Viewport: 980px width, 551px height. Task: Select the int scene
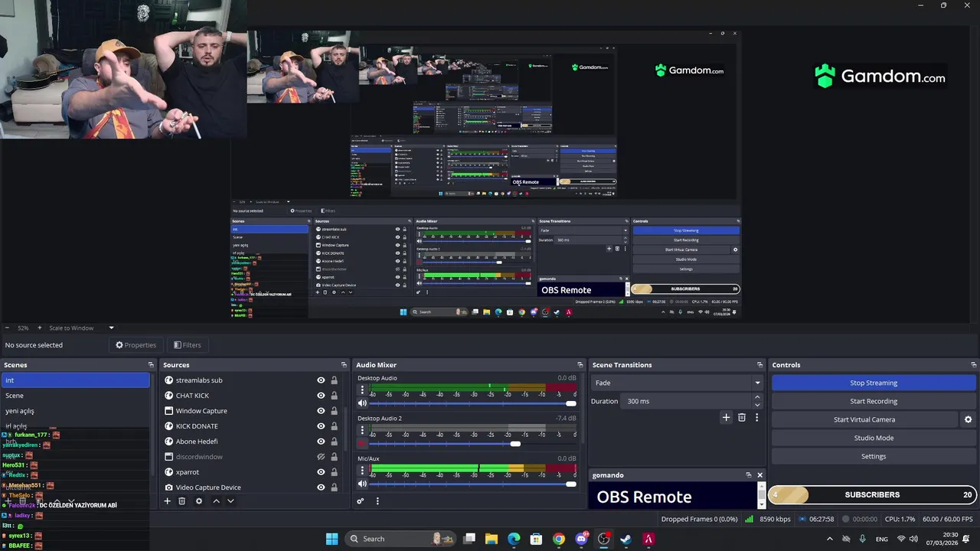pyautogui.click(x=76, y=380)
